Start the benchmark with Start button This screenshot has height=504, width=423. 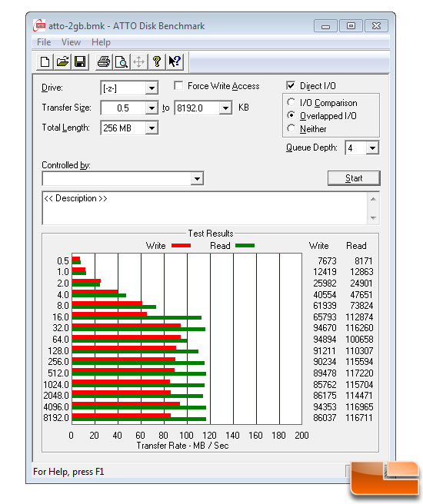click(354, 178)
